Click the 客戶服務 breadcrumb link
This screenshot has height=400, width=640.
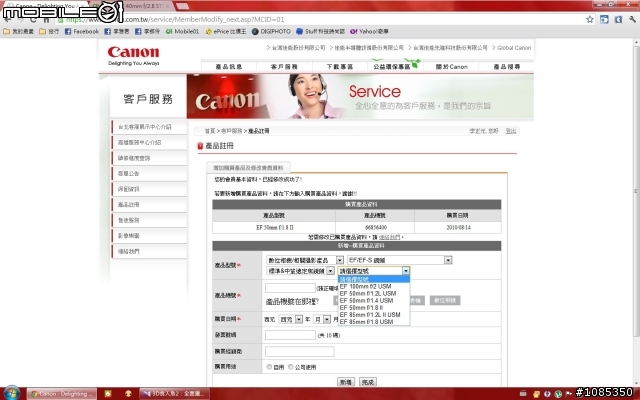tap(231, 131)
